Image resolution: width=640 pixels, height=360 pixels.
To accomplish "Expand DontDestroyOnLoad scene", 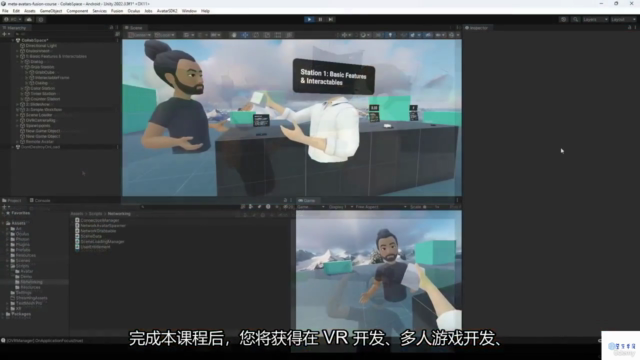I will pyautogui.click(x=13, y=147).
